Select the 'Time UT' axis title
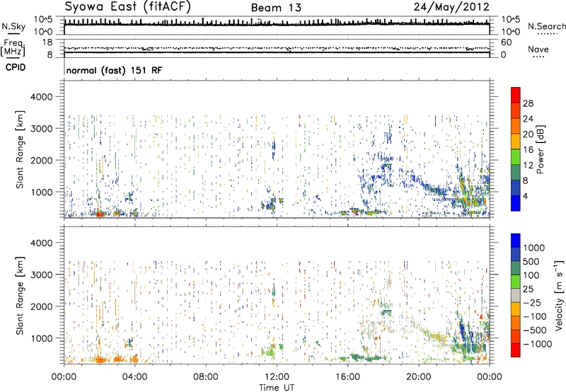The height and width of the screenshot is (392, 566). [x=277, y=388]
